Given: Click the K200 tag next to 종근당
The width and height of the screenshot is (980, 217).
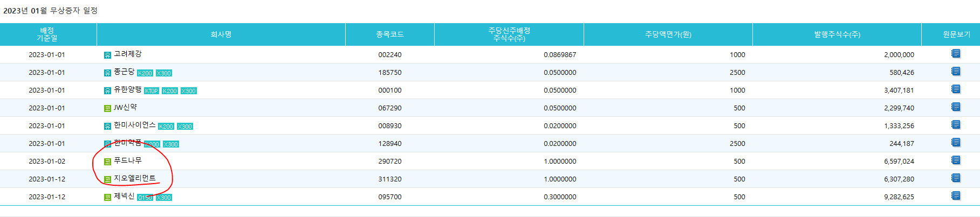Looking at the screenshot, I should [x=145, y=73].
